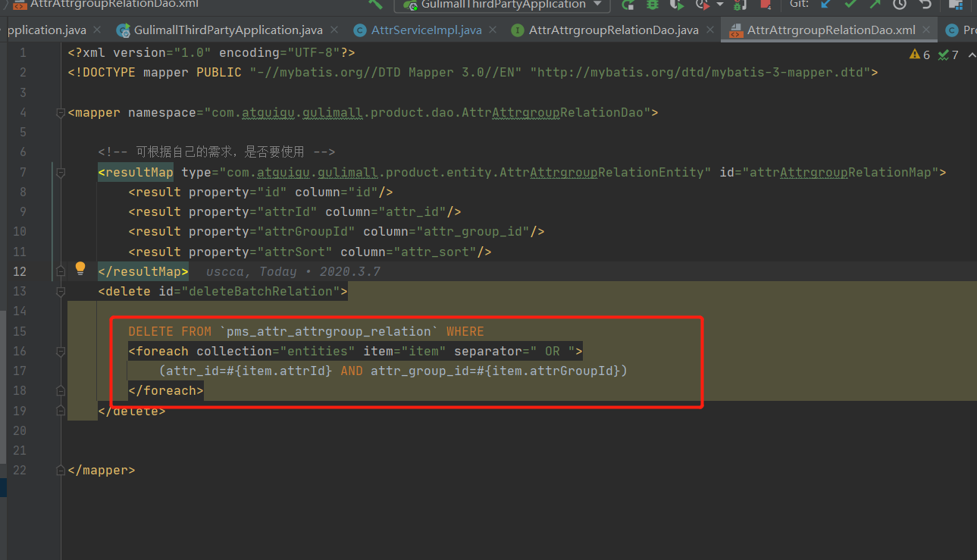Close the AttrServiceImpl.java tab
The height and width of the screenshot is (560, 977).
click(x=491, y=30)
